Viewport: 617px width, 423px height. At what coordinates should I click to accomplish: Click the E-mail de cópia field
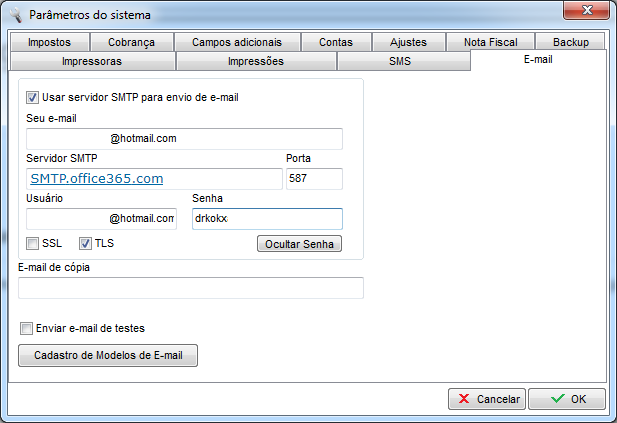tap(190, 288)
